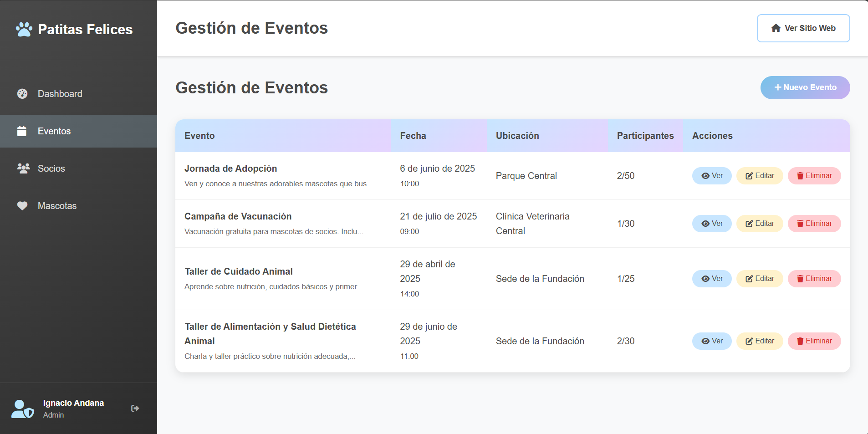868x434 pixels.
Task: Click the Socios people icon in sidebar
Action: point(23,168)
